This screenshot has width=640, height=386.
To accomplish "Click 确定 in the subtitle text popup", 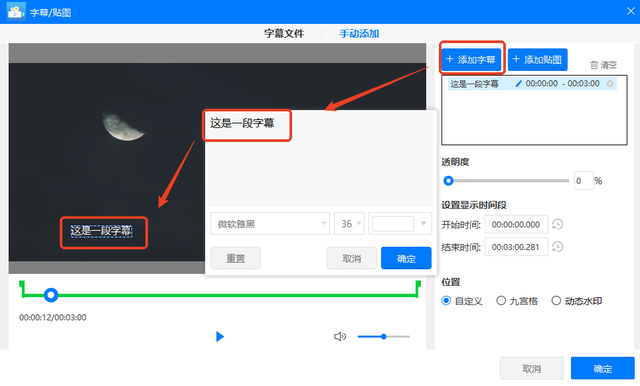I will click(x=406, y=258).
